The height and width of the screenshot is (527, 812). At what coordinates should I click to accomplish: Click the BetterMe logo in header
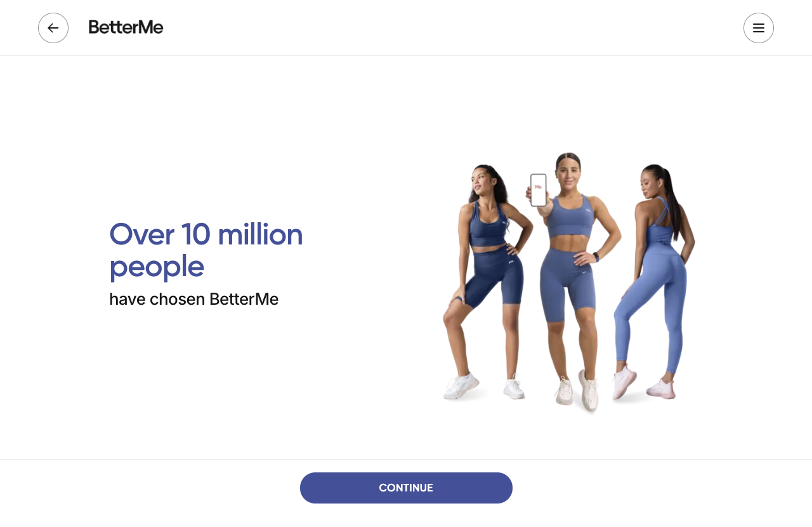pos(126,27)
